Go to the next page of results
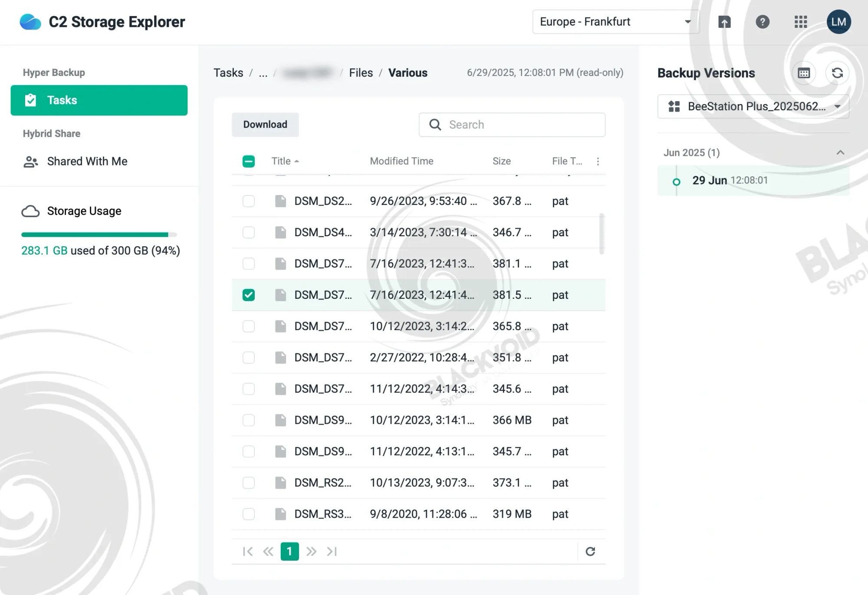Viewport: 868px width, 595px height. (x=311, y=552)
